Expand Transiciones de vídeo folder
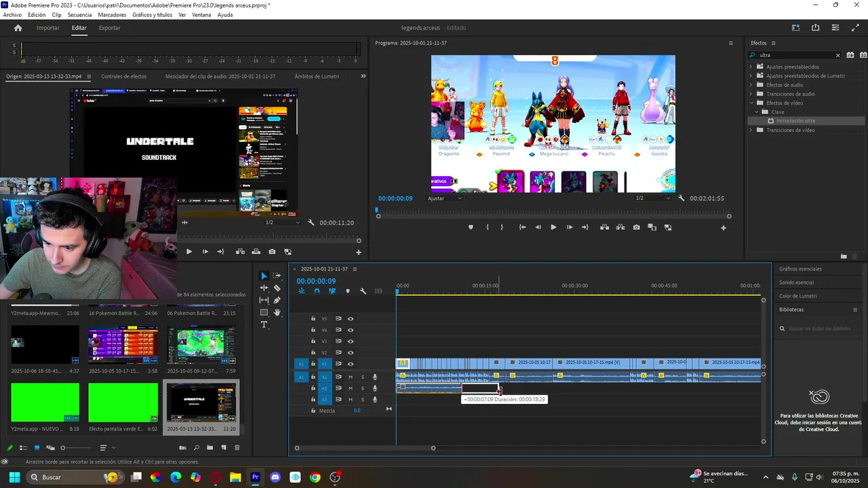This screenshot has height=488, width=868. (751, 129)
